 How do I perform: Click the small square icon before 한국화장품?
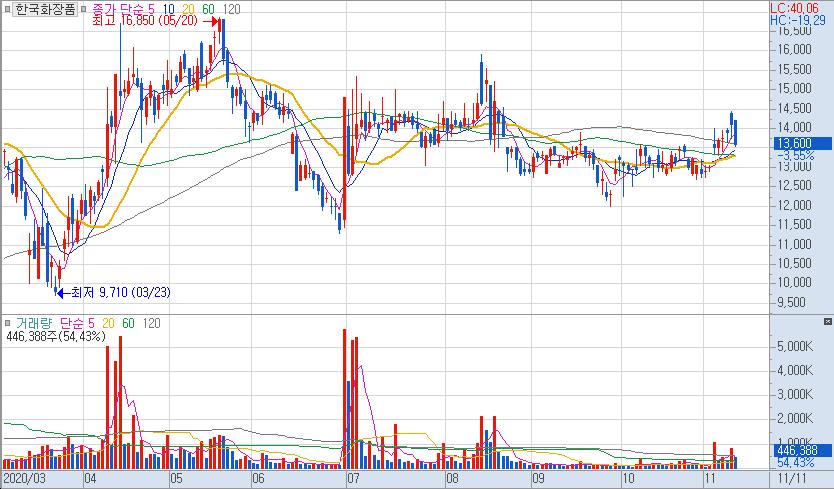coord(7,9)
